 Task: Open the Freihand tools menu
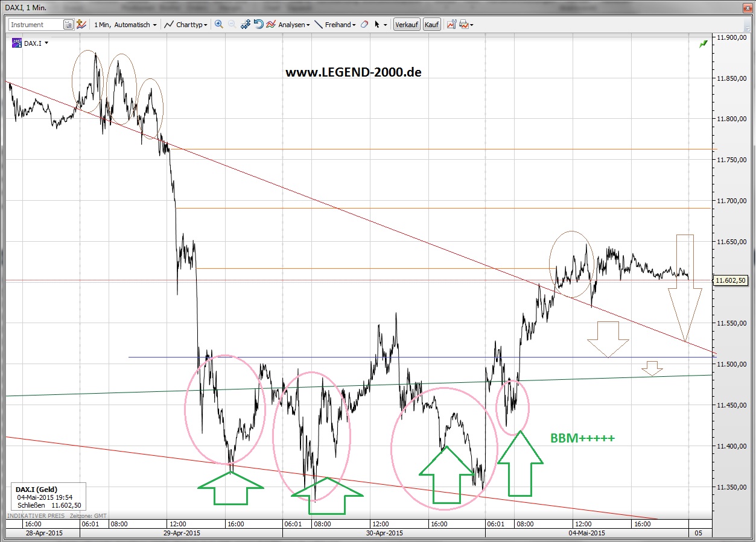(x=352, y=25)
